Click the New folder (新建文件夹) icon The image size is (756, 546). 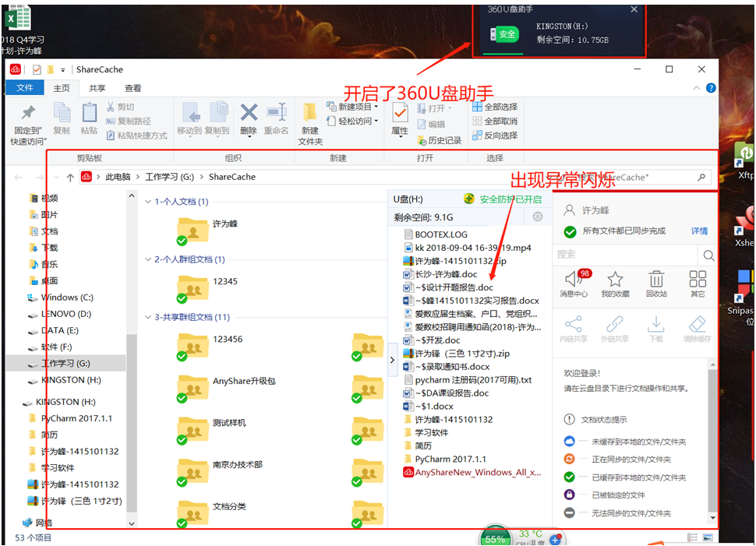click(x=309, y=113)
